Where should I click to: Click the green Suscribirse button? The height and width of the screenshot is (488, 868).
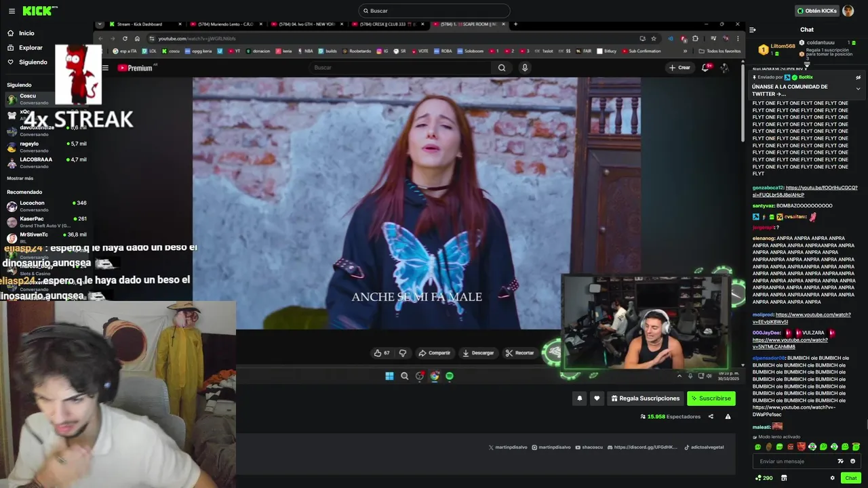coord(711,399)
